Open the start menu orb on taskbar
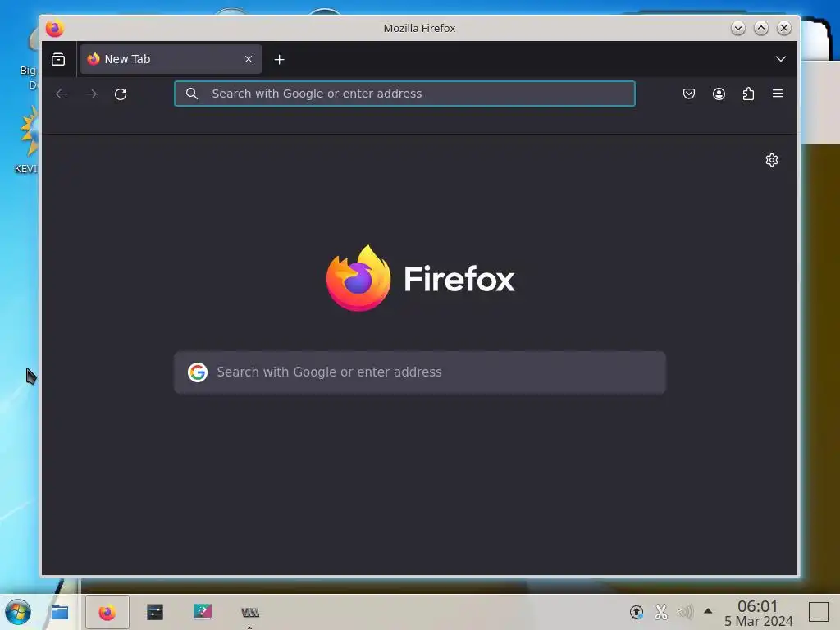 coord(18,612)
